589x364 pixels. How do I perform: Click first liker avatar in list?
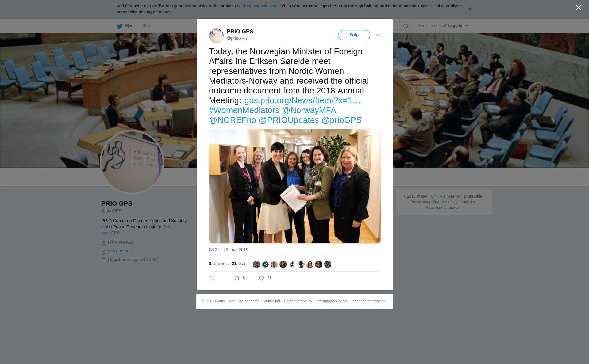pos(256,264)
